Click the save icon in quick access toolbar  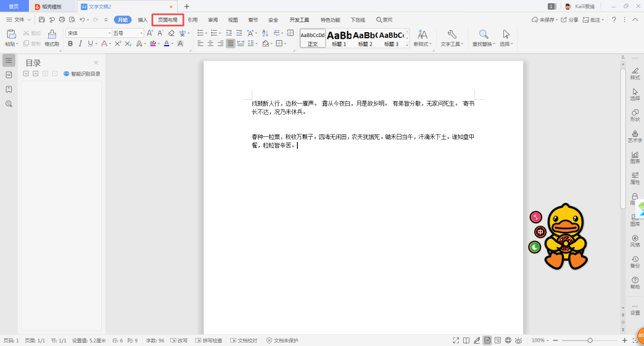click(42, 20)
